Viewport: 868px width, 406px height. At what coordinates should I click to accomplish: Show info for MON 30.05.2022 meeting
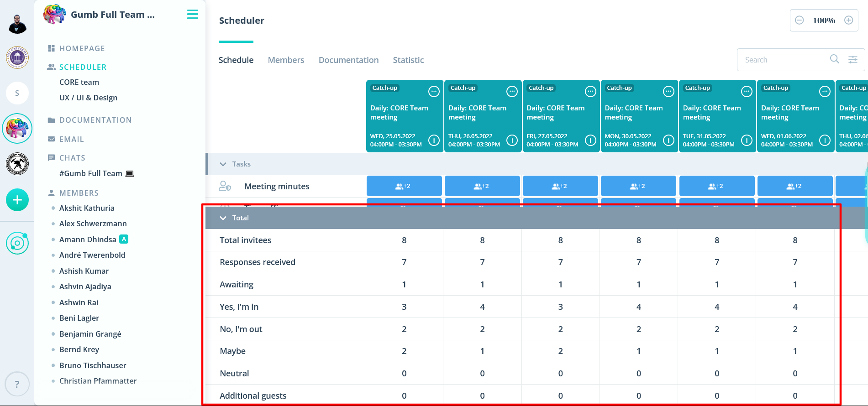point(668,140)
